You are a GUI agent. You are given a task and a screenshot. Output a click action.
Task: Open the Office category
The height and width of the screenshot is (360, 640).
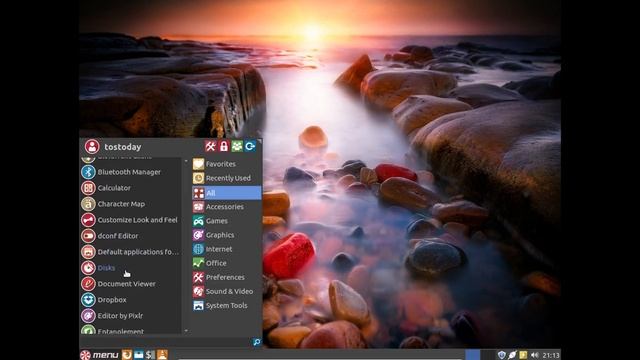click(227, 263)
